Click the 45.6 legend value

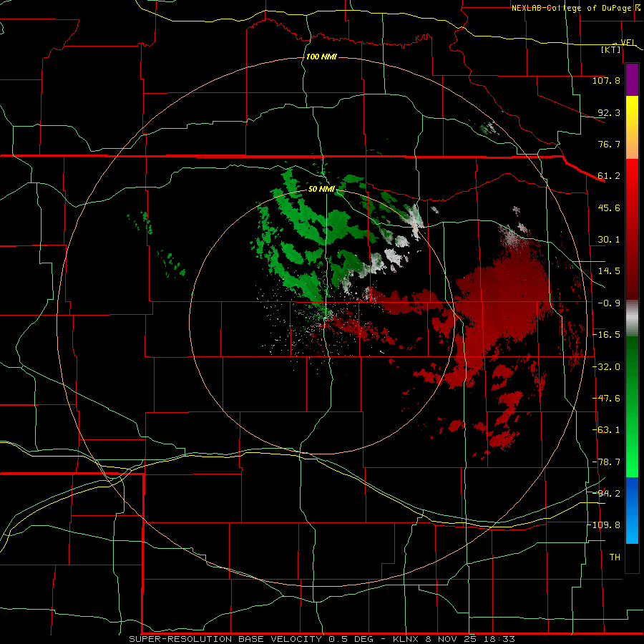pos(609,208)
